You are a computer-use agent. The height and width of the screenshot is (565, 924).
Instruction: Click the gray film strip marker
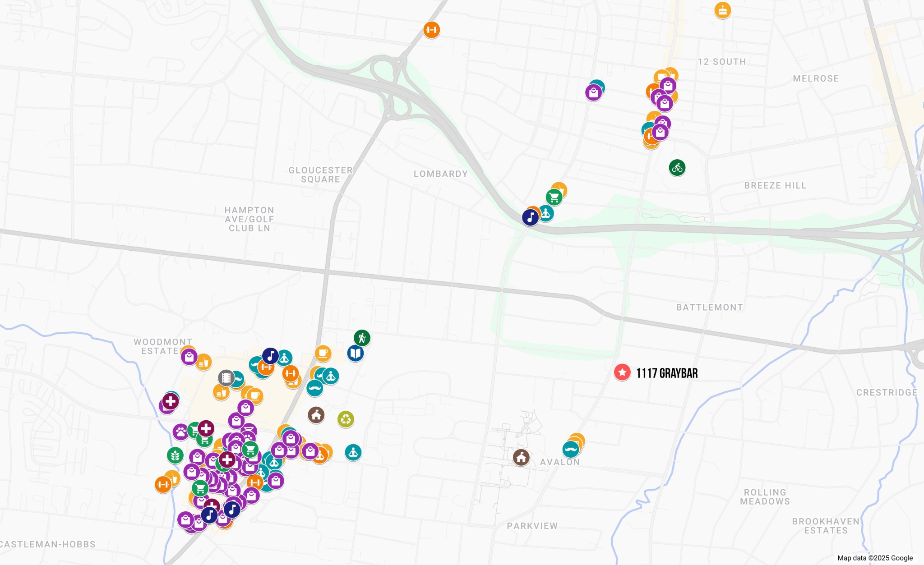point(226,378)
